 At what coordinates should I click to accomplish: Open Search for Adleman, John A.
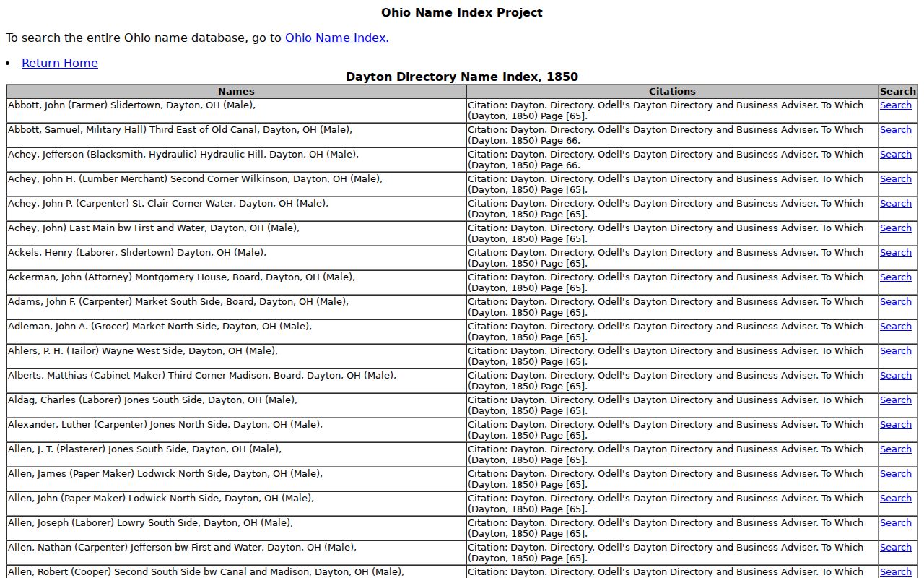pyautogui.click(x=896, y=327)
